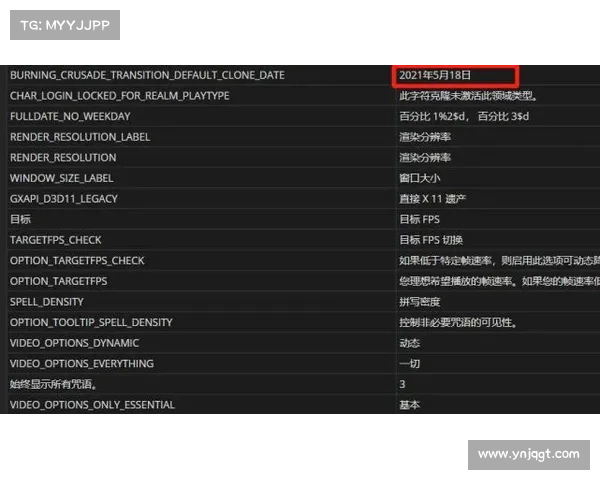
Task: Select the OPTION_TARGETFPS key cell
Action: [58, 281]
